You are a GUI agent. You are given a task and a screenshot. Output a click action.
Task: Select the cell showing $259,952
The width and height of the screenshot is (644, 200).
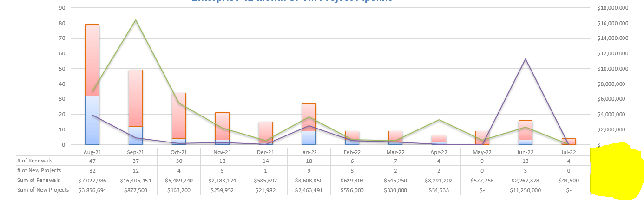(222, 190)
